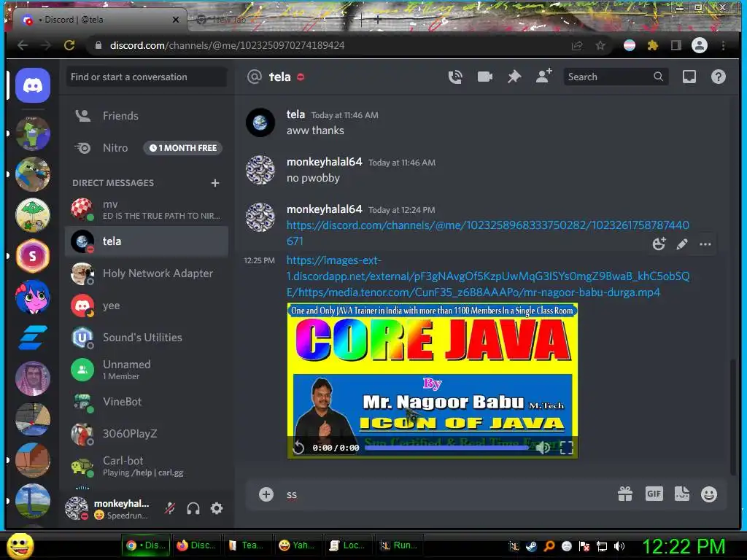The image size is (747, 560).
Task: Open the Discord home button
Action: [32, 86]
